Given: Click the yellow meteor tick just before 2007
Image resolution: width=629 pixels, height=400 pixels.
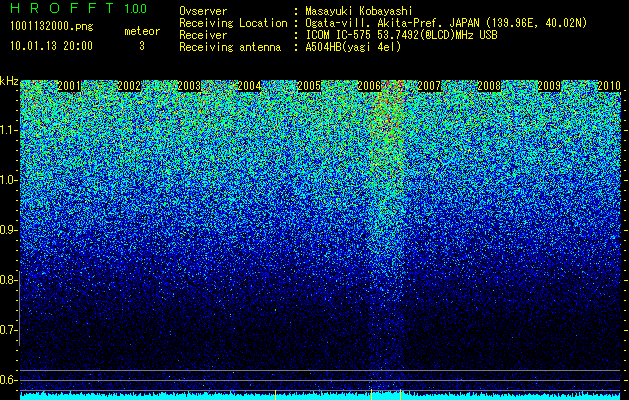Looking at the screenshot, I should point(400,395).
